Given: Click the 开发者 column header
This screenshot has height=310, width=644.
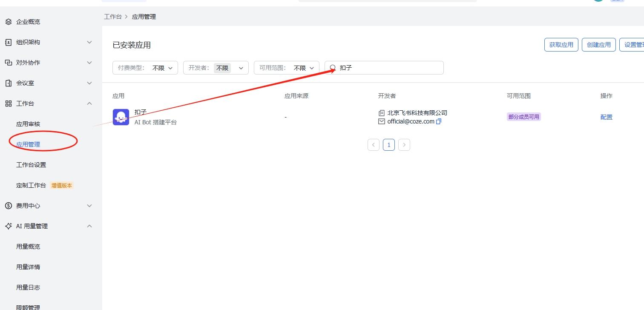Looking at the screenshot, I should point(387,96).
